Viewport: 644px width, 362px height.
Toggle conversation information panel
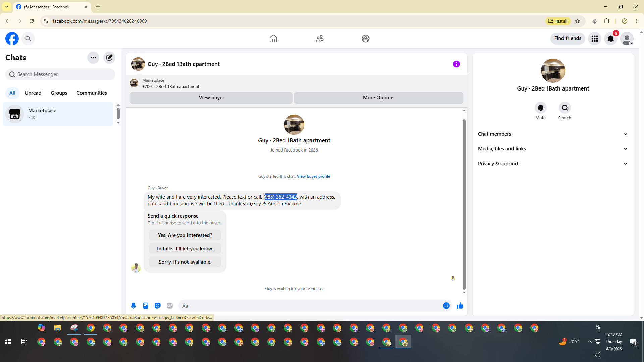click(x=457, y=64)
